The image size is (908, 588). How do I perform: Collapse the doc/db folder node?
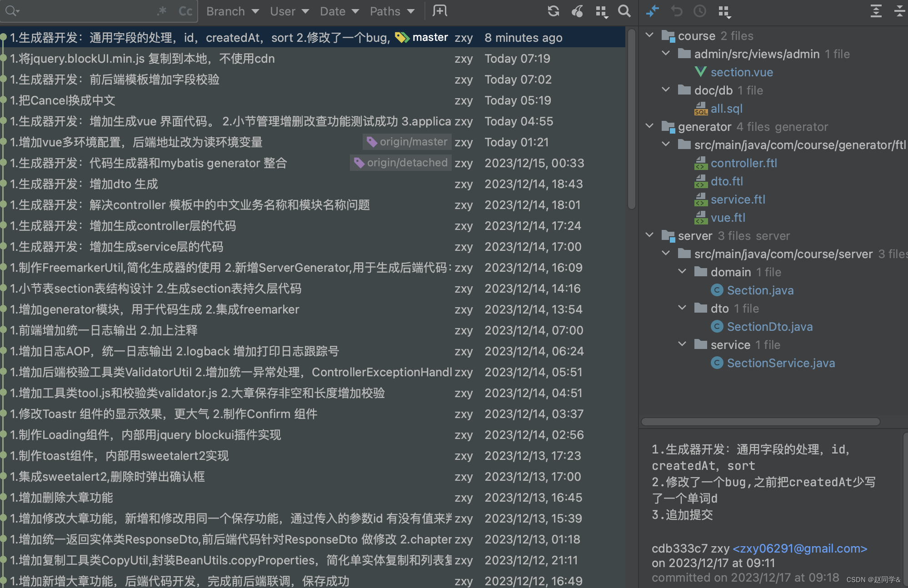coord(666,90)
